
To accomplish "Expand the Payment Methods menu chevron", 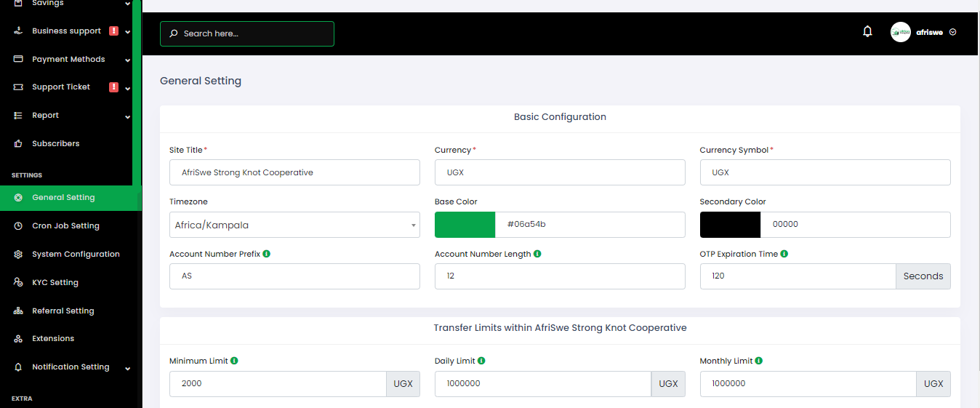I will click(127, 60).
